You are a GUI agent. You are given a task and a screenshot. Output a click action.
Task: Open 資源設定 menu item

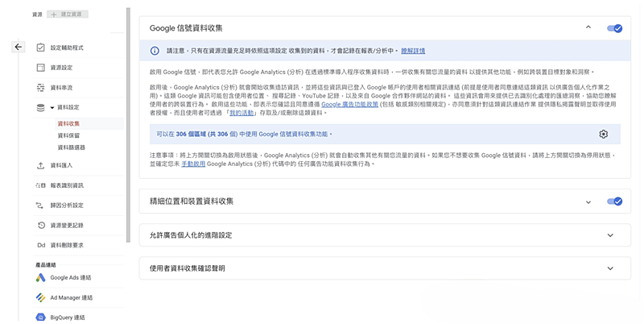tap(61, 68)
